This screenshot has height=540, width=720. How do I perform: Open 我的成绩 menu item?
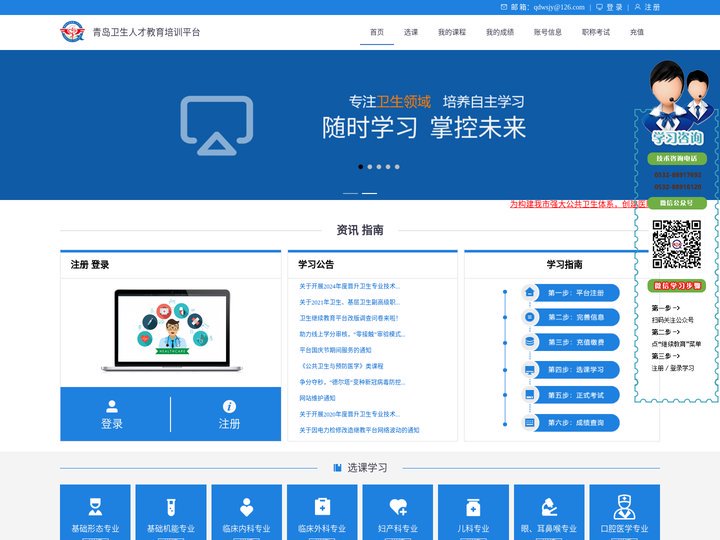(x=500, y=32)
